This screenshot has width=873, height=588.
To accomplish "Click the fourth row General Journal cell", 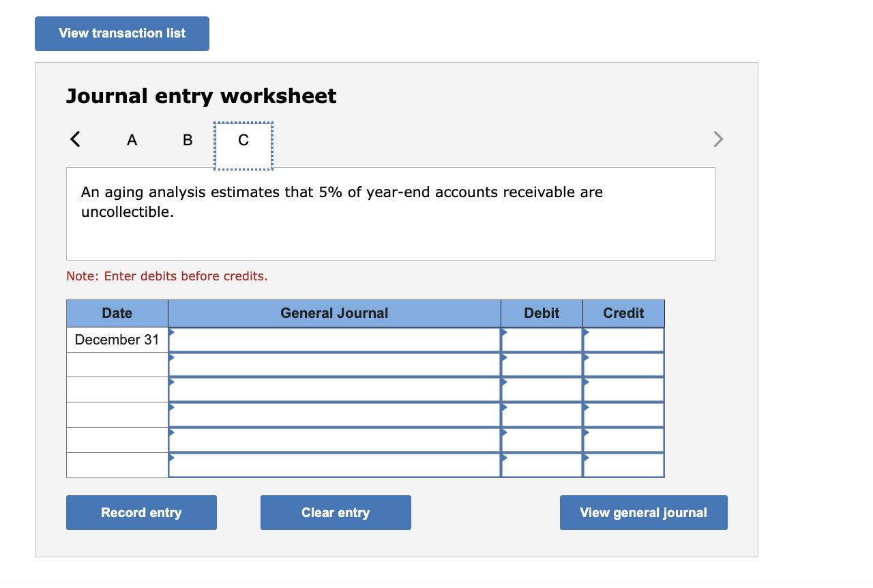I will point(334,414).
